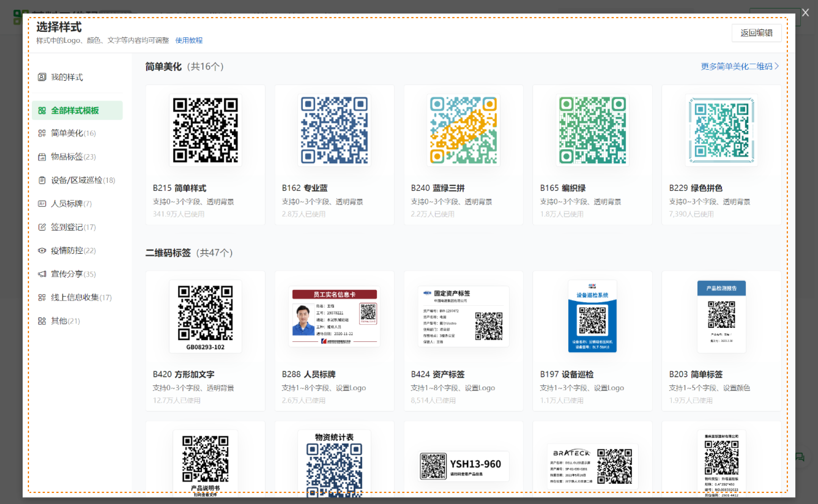The width and height of the screenshot is (818, 504).
Task: Select the 产品检测报告 template thumbnail
Action: tap(721, 316)
